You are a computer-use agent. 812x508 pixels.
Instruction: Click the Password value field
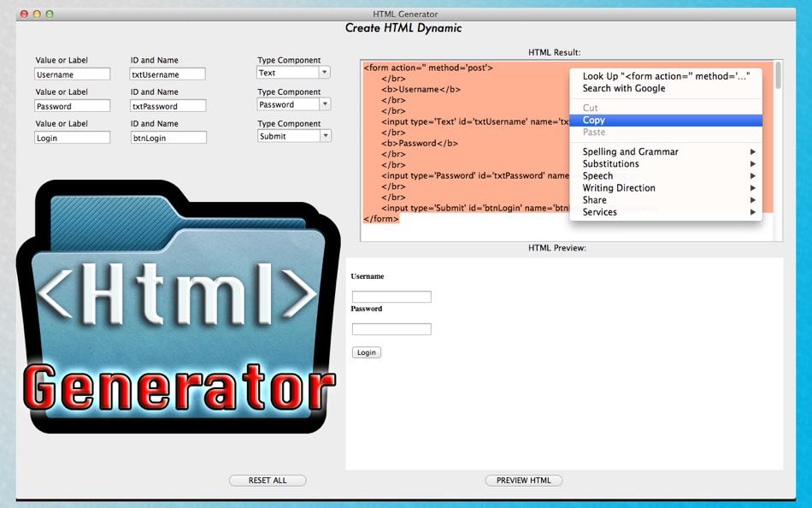(73, 106)
